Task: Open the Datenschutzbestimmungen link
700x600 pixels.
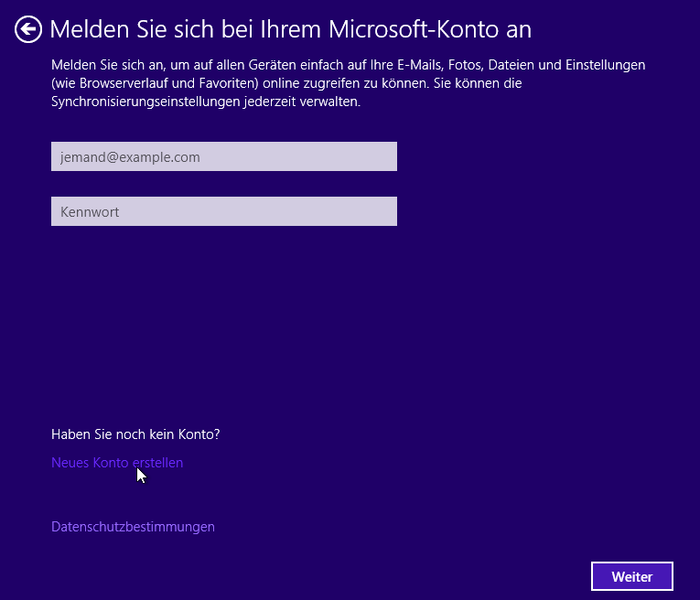Action: click(133, 527)
